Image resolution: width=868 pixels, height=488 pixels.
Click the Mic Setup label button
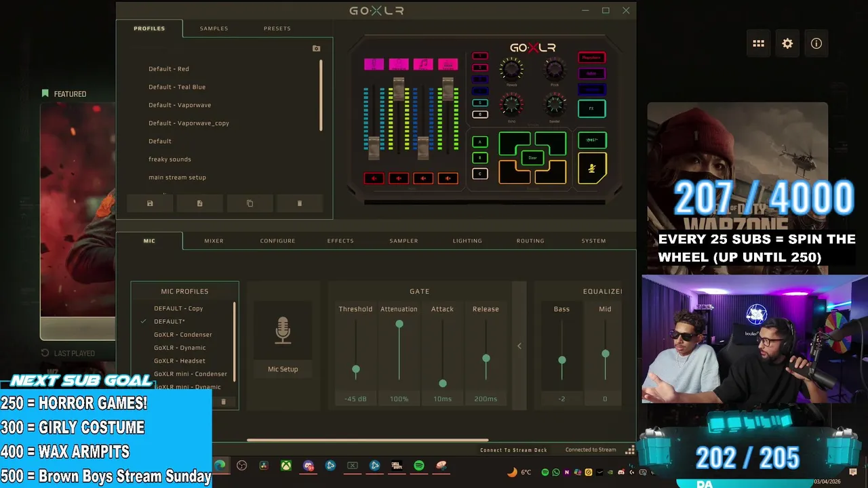click(283, 369)
